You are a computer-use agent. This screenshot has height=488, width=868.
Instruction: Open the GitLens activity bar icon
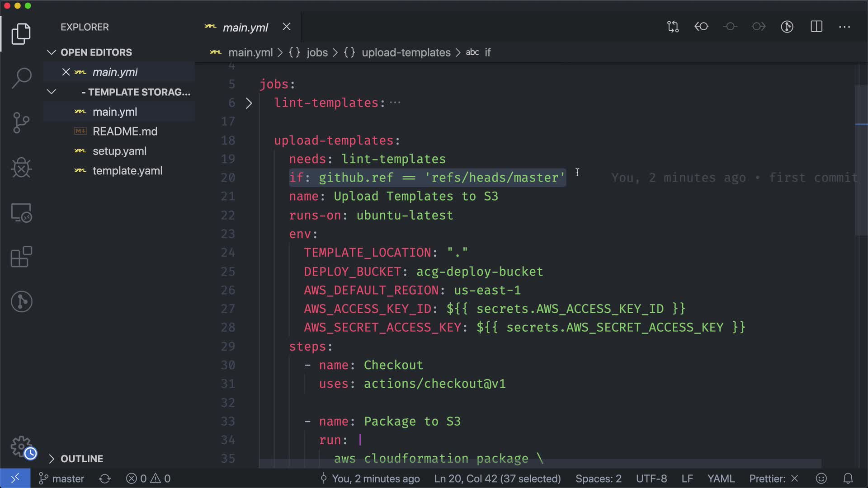[21, 301]
